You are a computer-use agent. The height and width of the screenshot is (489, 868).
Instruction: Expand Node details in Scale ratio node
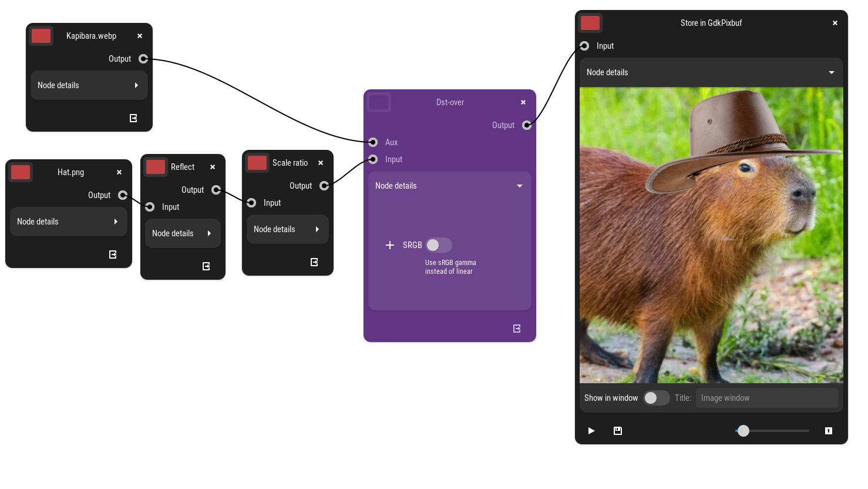point(287,229)
